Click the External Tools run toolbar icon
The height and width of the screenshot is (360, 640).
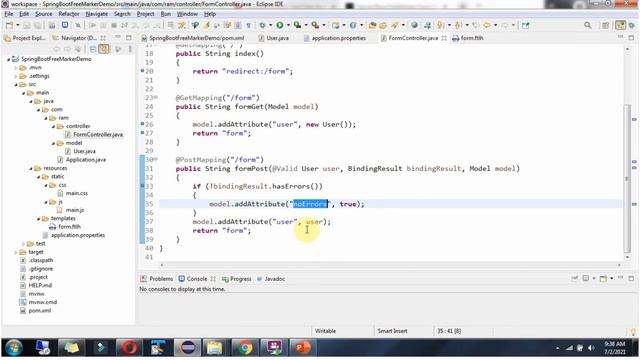[x=315, y=25]
